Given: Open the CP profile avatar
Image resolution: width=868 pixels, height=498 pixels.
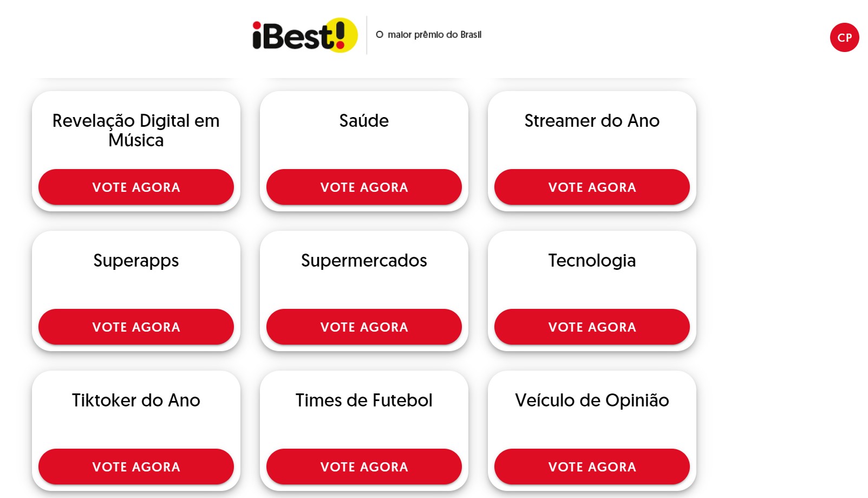Looking at the screenshot, I should (844, 38).
